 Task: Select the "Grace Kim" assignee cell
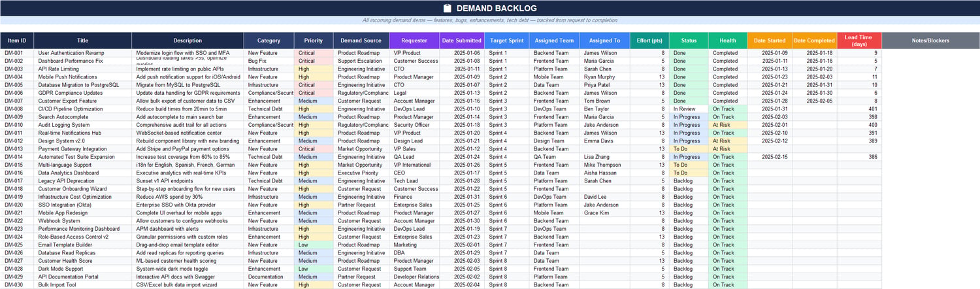coord(604,213)
